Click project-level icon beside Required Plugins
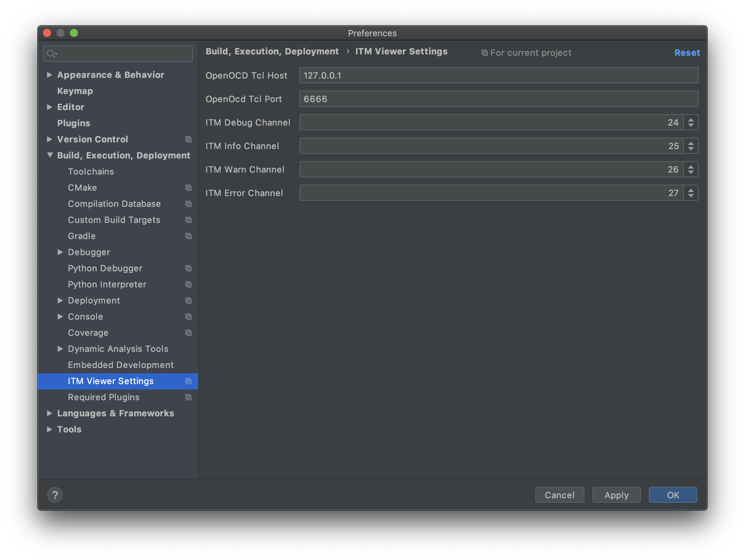The height and width of the screenshot is (560, 745). click(188, 397)
